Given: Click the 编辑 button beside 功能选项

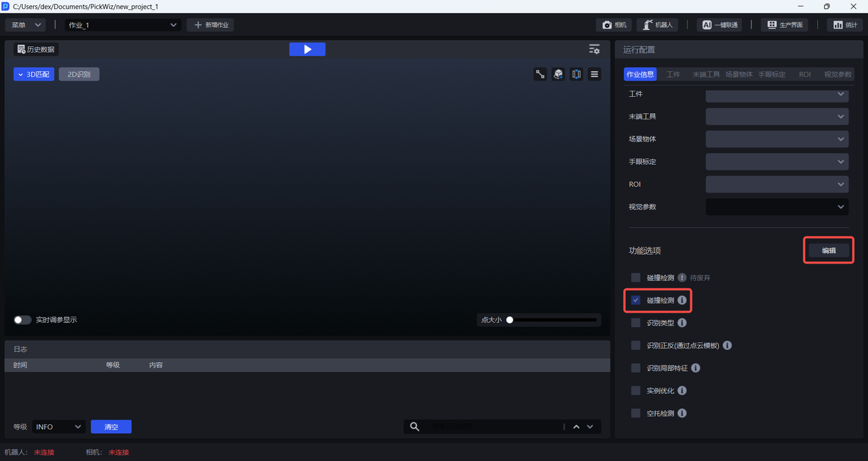Looking at the screenshot, I should tap(828, 250).
